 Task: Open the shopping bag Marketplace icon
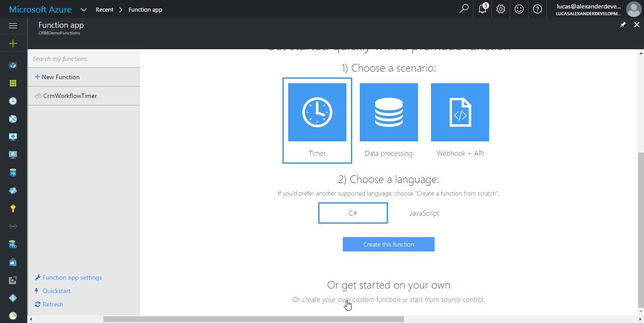13,262
